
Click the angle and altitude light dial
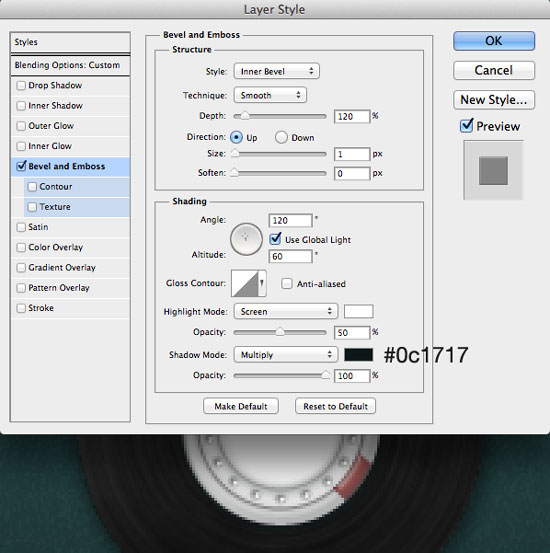(246, 239)
